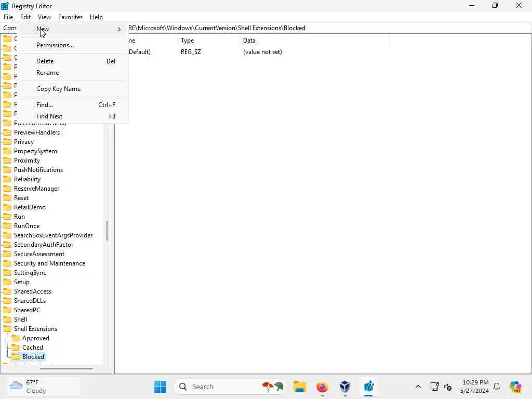Screen dimensions: 532x399
Task: Click the Registry Editor title bar icon
Action: [5, 6]
